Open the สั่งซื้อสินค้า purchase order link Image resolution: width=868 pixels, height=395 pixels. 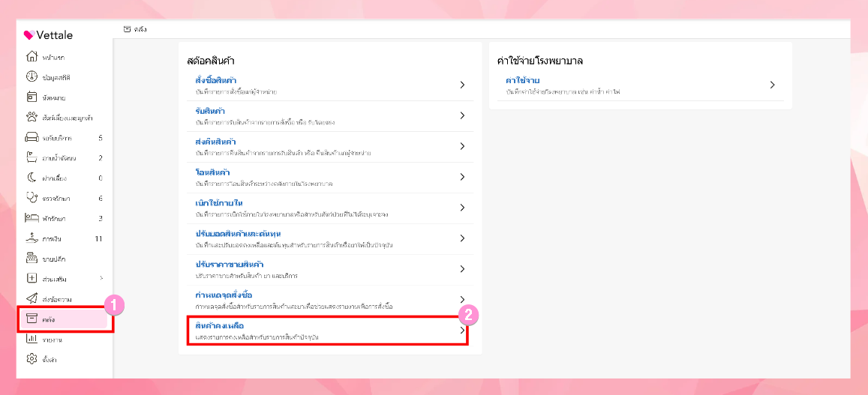coord(216,81)
